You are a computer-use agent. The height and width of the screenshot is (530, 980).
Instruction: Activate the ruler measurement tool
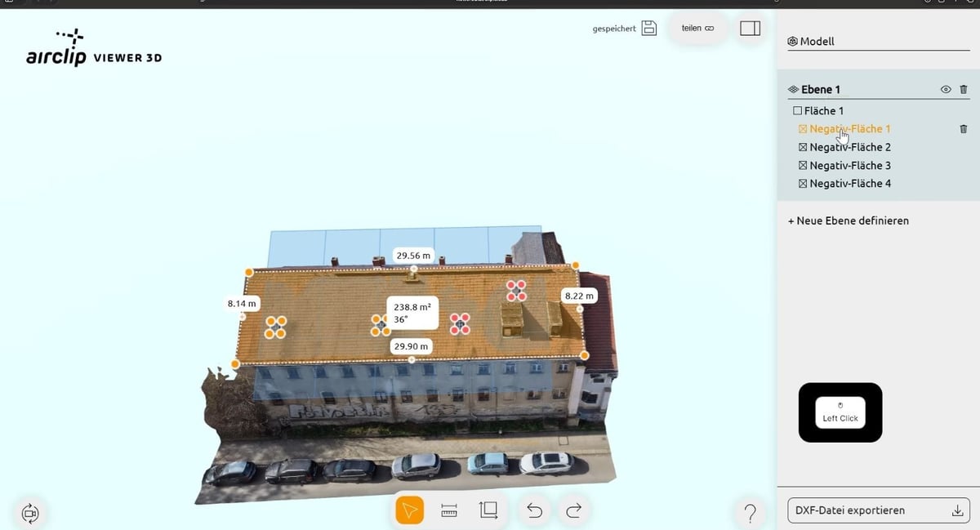coord(449,510)
